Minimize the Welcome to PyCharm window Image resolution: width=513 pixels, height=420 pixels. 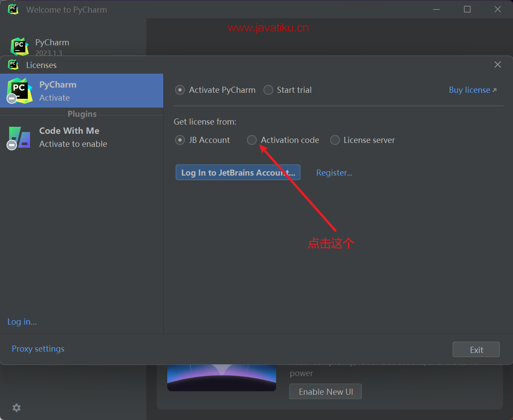(436, 10)
